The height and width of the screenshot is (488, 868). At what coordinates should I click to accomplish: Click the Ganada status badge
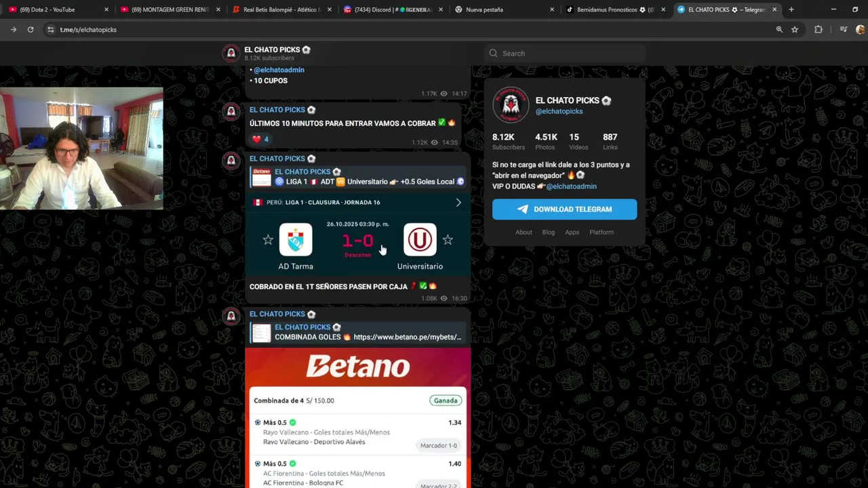tap(446, 401)
